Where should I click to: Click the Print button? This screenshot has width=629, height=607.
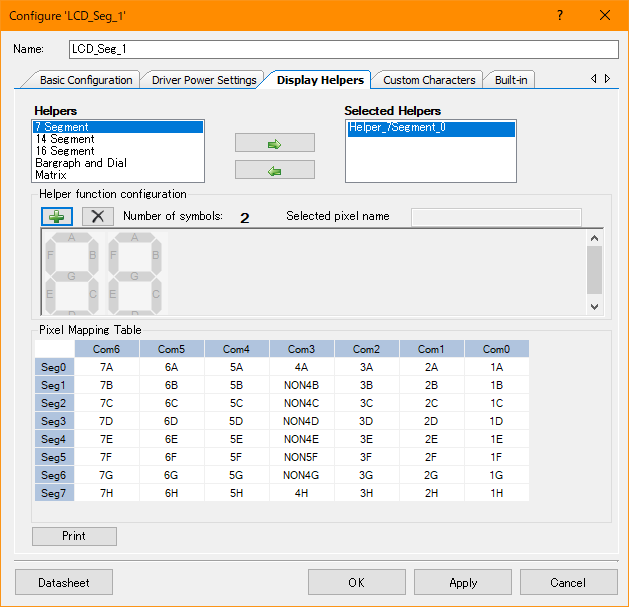(74, 536)
